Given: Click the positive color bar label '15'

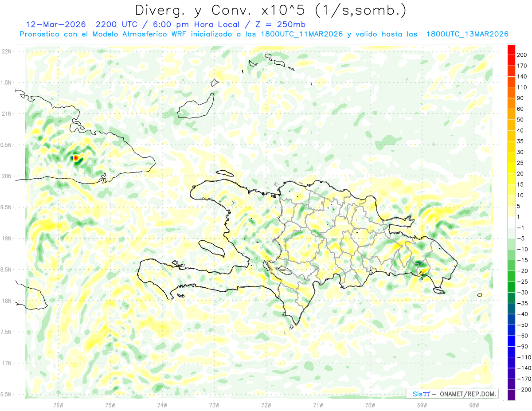Looking at the screenshot, I should (520, 185).
